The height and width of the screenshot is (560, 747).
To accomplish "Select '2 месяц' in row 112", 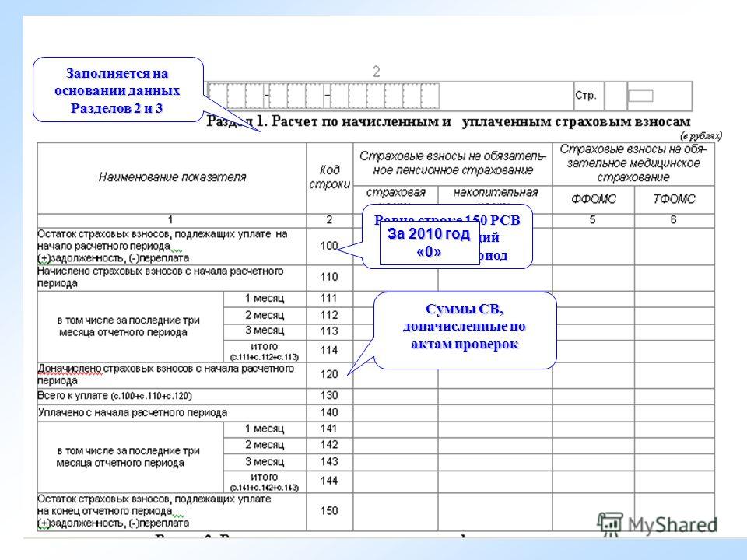I will 265,315.
